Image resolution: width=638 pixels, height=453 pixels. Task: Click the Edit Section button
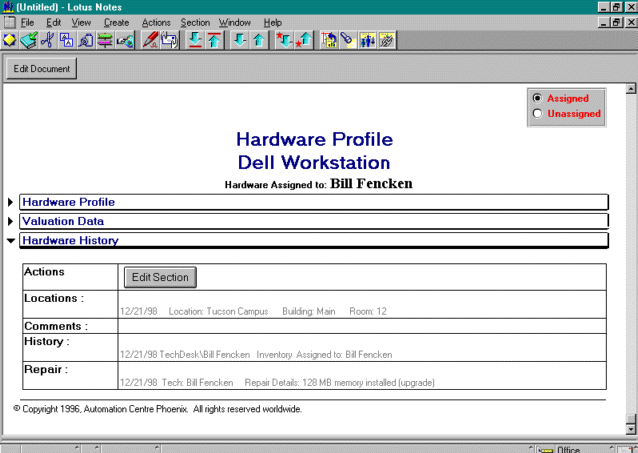point(160,277)
